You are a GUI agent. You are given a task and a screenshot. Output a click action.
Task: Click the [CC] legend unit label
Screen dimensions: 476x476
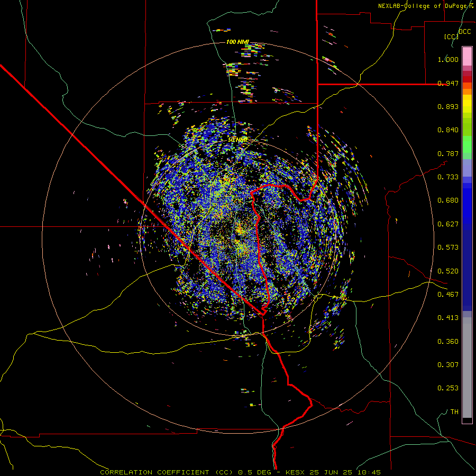click(x=451, y=36)
